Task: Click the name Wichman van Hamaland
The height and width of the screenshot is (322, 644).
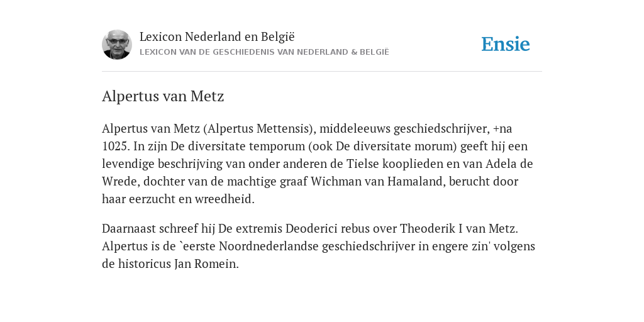Action: (376, 182)
